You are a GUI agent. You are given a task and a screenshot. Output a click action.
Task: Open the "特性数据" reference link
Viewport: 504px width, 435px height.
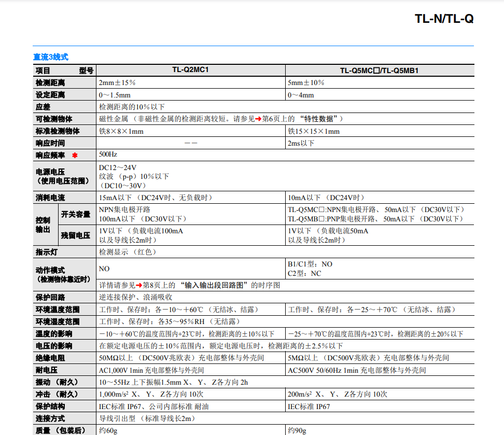[x=317, y=119]
